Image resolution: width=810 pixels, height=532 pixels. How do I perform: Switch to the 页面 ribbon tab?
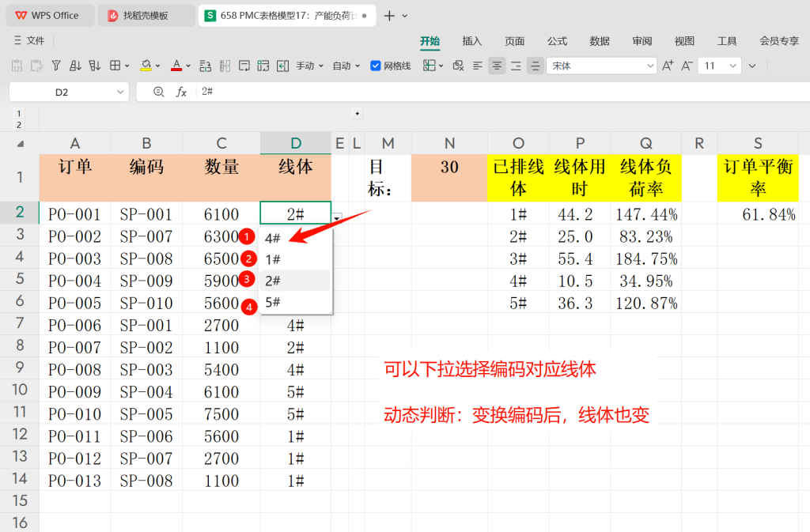click(514, 41)
